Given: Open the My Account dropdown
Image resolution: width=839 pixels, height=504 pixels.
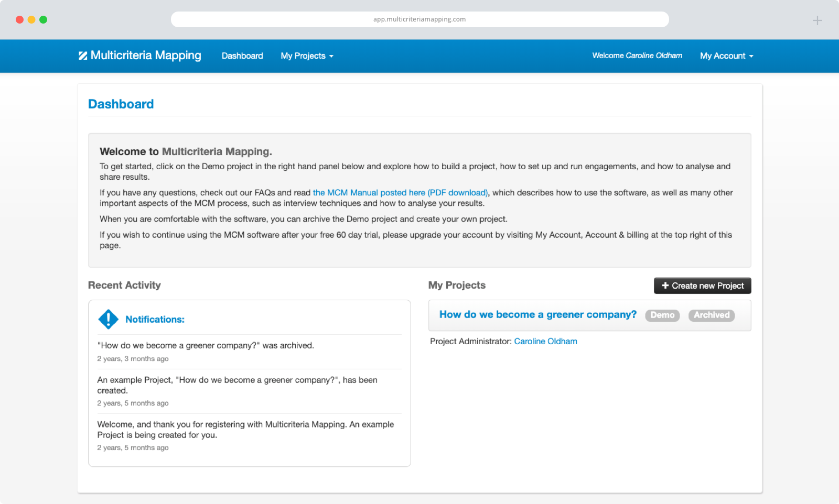Looking at the screenshot, I should point(726,56).
